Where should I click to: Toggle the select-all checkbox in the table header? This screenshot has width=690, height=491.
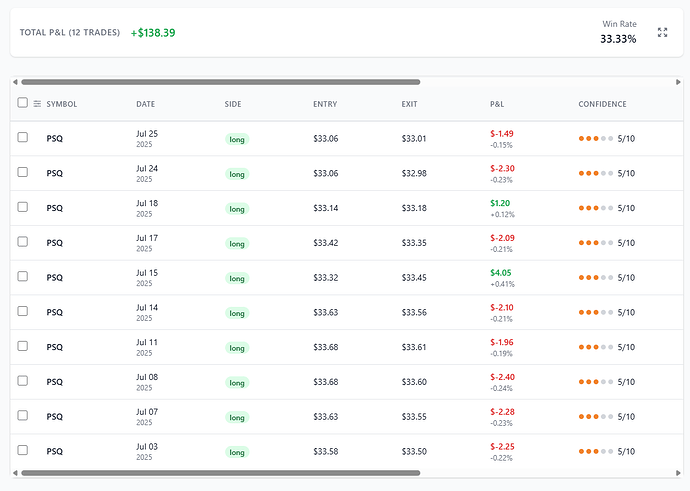click(23, 103)
